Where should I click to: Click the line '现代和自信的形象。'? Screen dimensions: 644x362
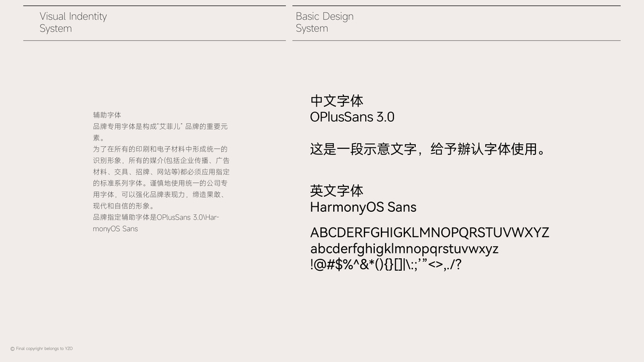tap(124, 206)
